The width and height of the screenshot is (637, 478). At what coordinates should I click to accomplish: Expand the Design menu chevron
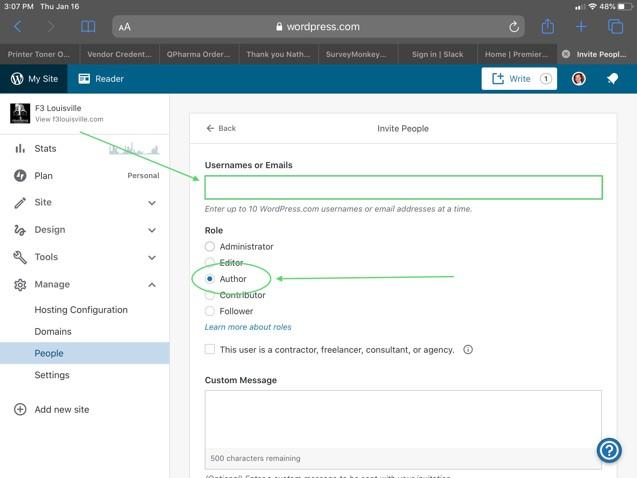[x=152, y=230]
